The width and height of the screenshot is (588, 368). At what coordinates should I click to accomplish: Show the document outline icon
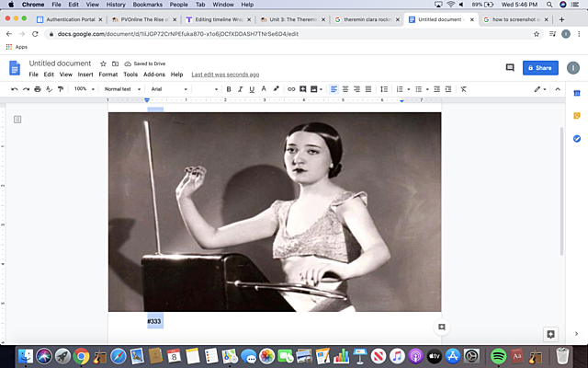click(17, 120)
